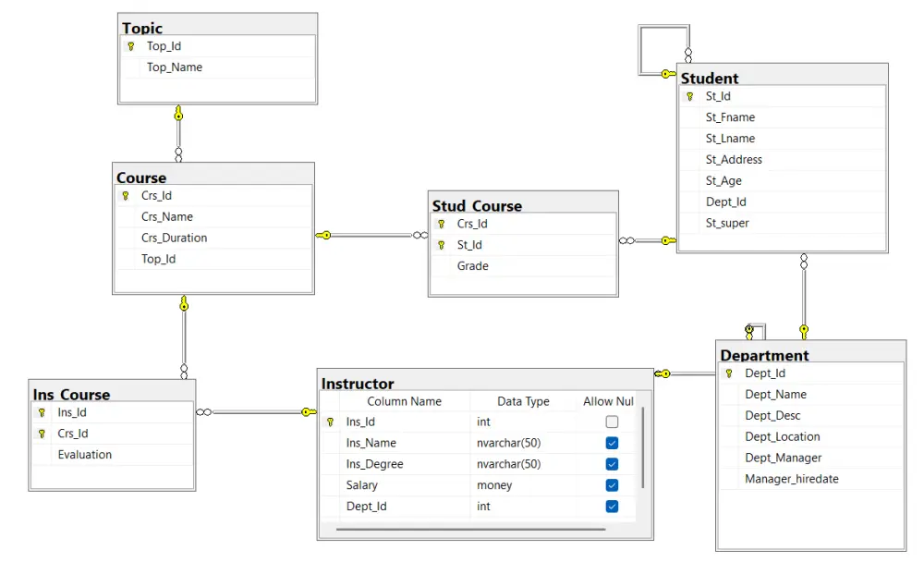Click the int data type of Instructor Dept_Id
924x587 pixels.
523,507
